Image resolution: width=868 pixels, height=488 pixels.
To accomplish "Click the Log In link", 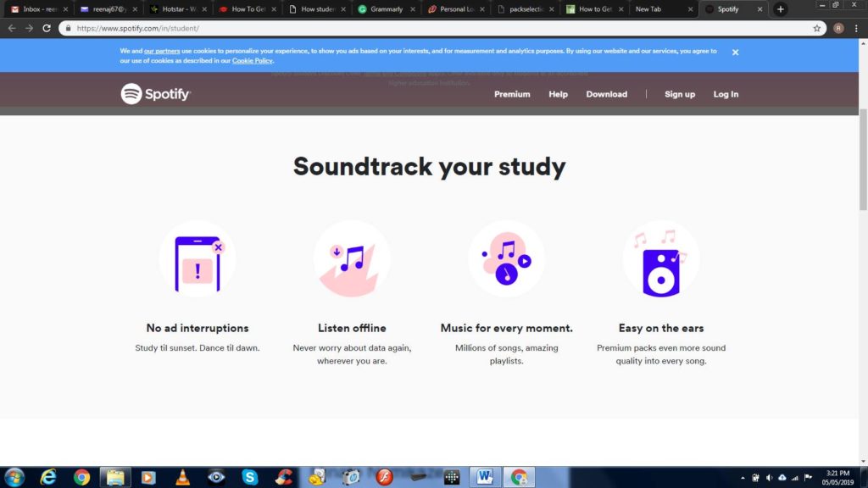I will tap(726, 94).
